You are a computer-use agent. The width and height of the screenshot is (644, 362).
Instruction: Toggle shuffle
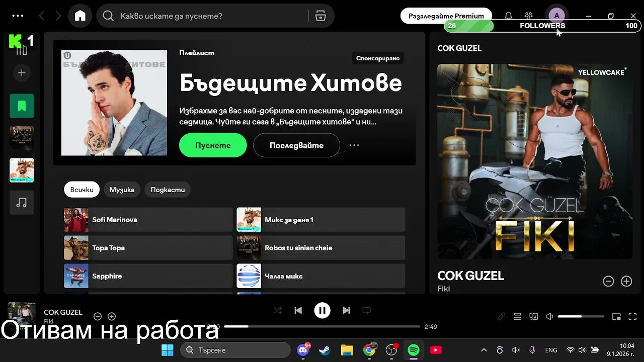pos(278,311)
